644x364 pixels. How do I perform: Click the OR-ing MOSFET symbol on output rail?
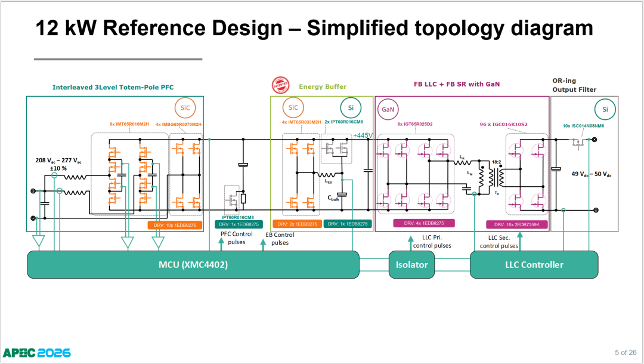pos(578,143)
